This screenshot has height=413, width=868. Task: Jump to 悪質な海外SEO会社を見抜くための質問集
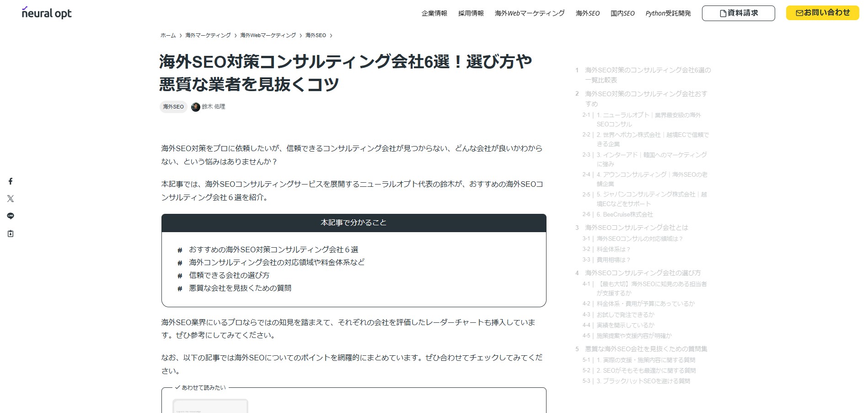click(646, 349)
